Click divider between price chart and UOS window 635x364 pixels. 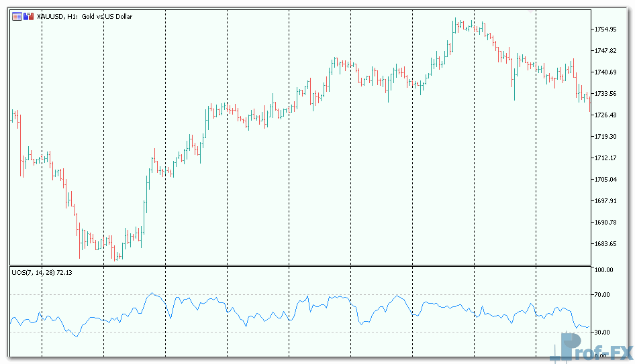302,265
